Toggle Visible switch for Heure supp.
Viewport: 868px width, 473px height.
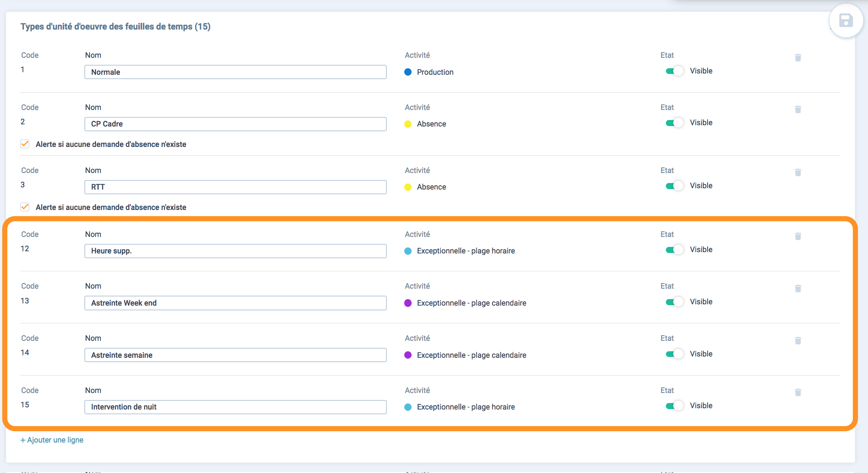tap(675, 250)
